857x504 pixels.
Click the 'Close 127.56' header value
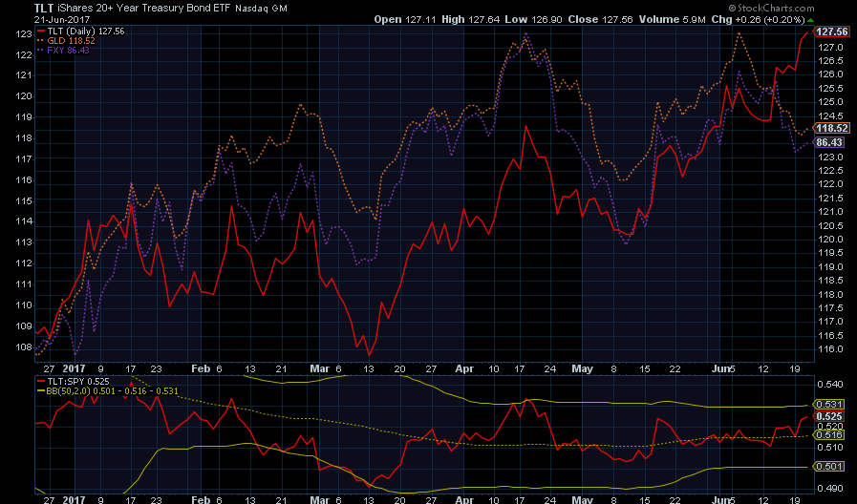[600, 19]
